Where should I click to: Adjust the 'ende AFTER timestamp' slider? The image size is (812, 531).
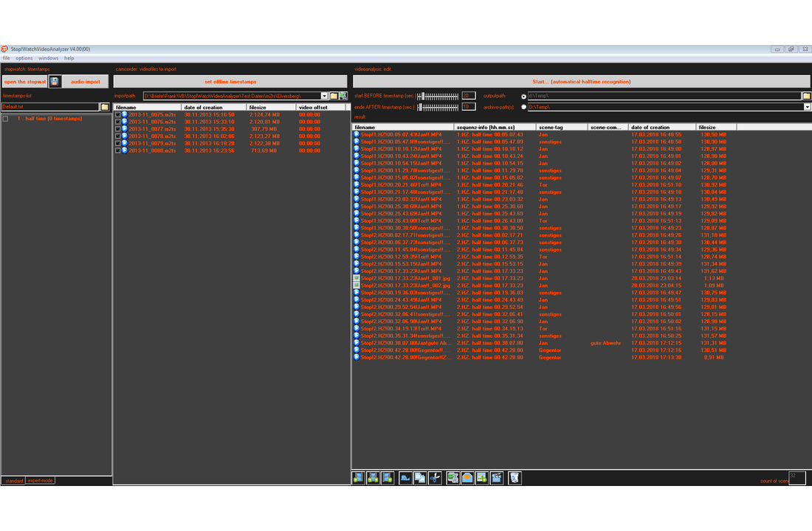point(438,107)
